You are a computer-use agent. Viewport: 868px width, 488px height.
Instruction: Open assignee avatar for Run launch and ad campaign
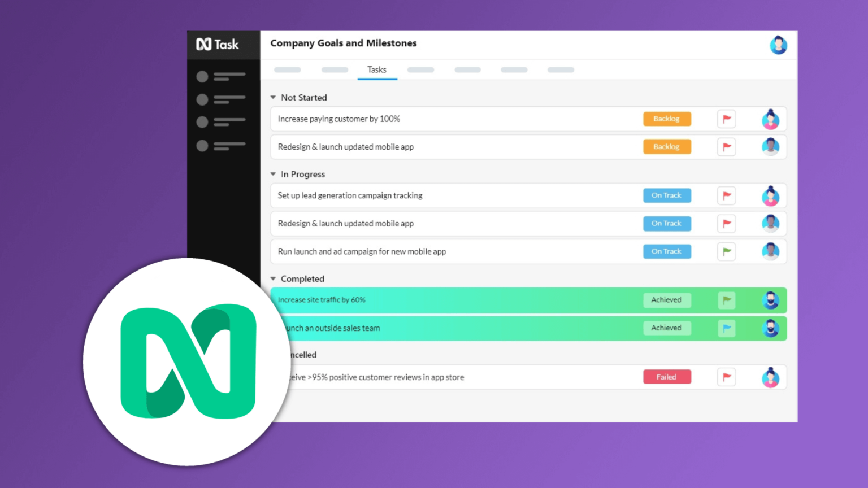pyautogui.click(x=770, y=251)
